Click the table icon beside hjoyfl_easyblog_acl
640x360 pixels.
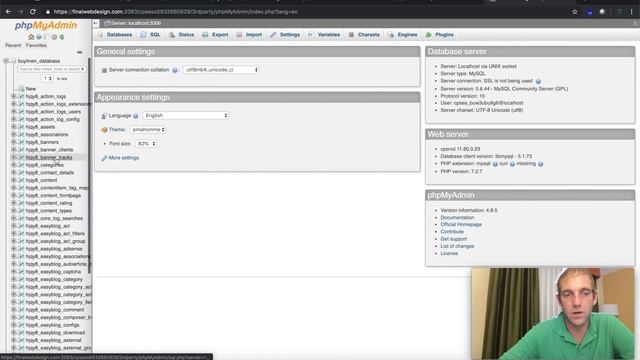coord(22,226)
